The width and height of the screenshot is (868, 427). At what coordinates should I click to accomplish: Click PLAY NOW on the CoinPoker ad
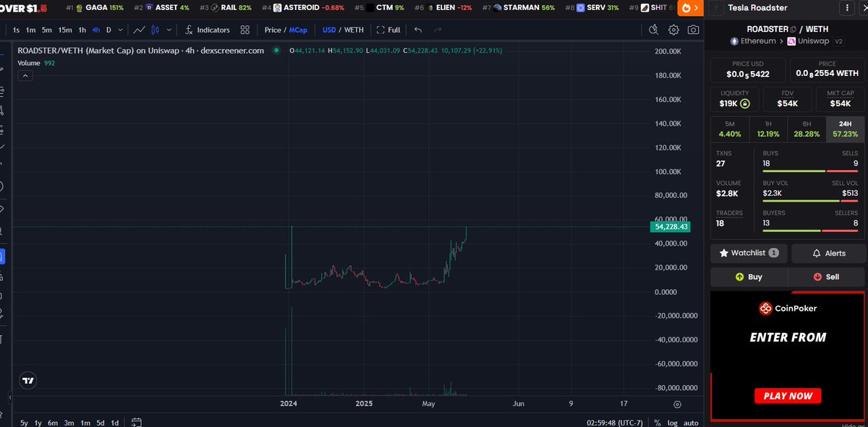tap(788, 395)
